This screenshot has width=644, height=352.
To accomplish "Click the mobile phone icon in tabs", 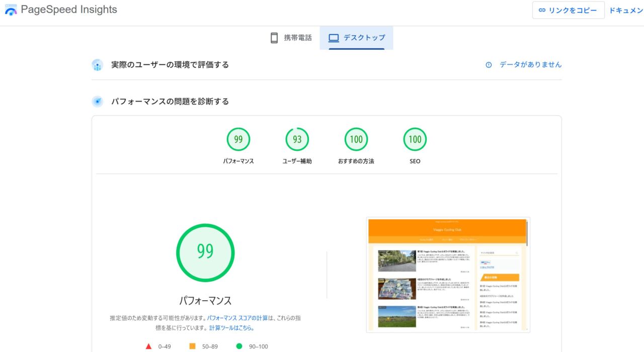I will (274, 38).
